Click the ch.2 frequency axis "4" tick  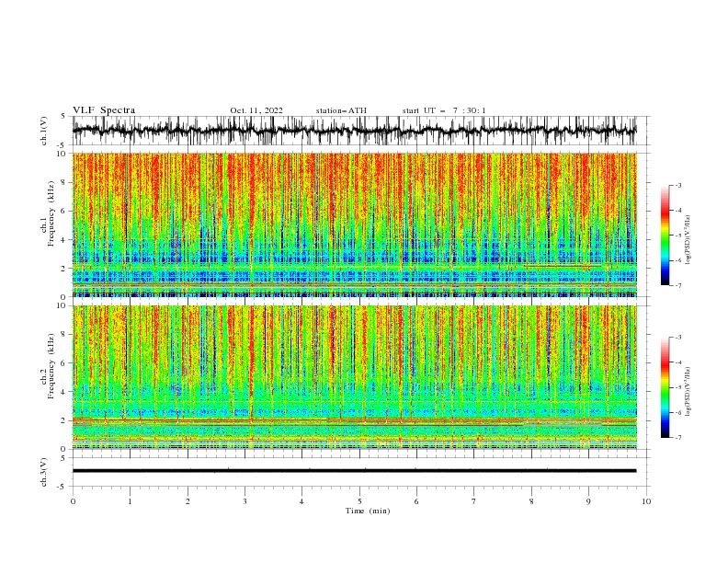click(64, 393)
